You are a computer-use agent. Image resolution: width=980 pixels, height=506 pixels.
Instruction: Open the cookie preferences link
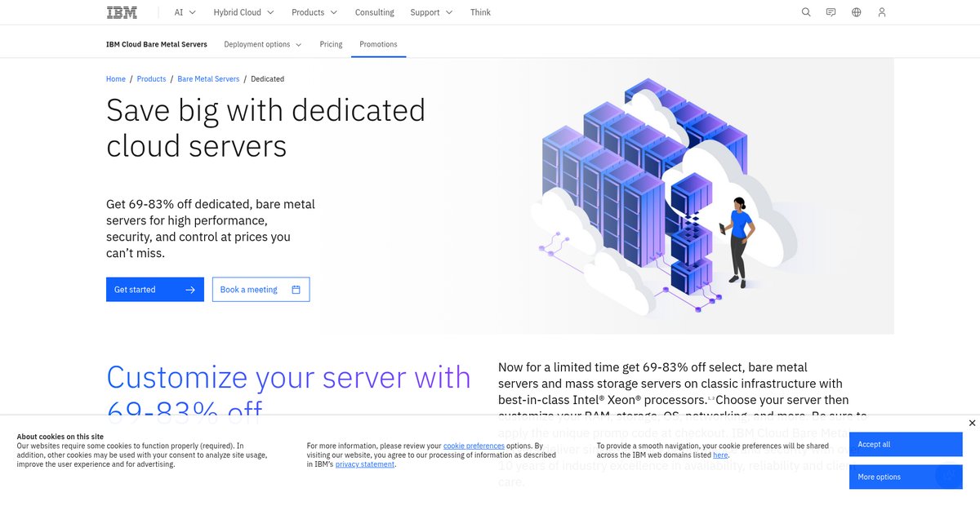474,446
